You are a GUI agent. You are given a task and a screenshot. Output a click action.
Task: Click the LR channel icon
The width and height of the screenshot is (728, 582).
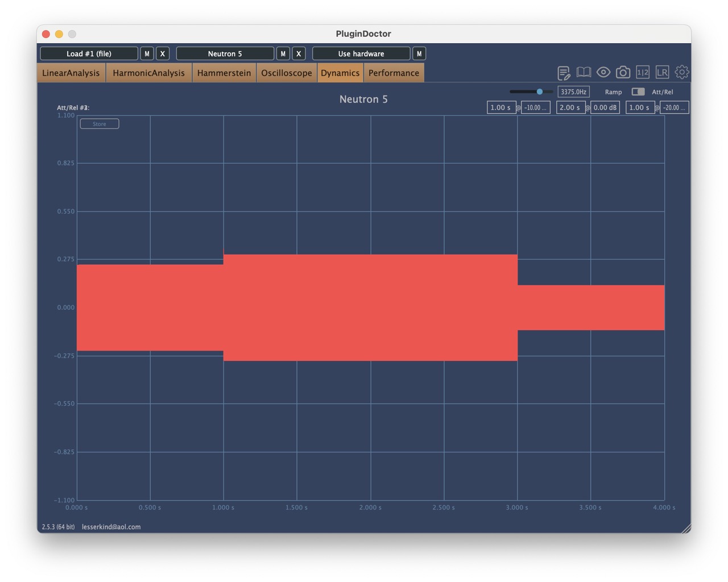(x=662, y=72)
